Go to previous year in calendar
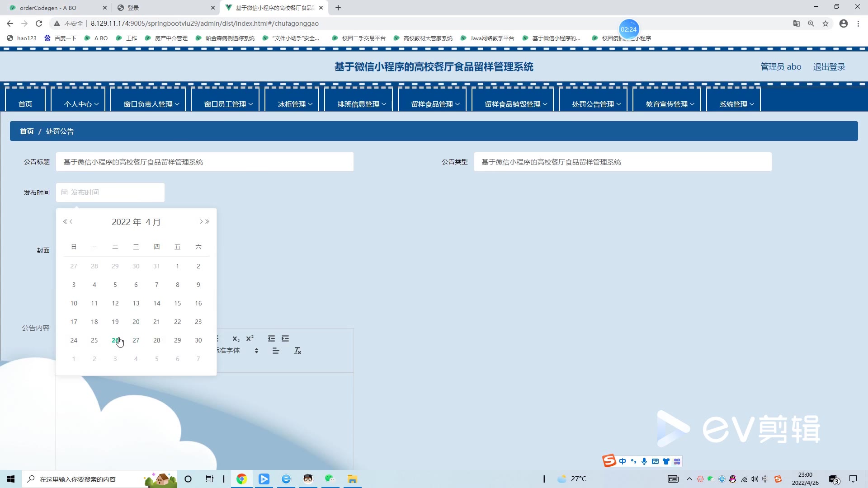Image resolution: width=868 pixels, height=488 pixels. coord(65,221)
